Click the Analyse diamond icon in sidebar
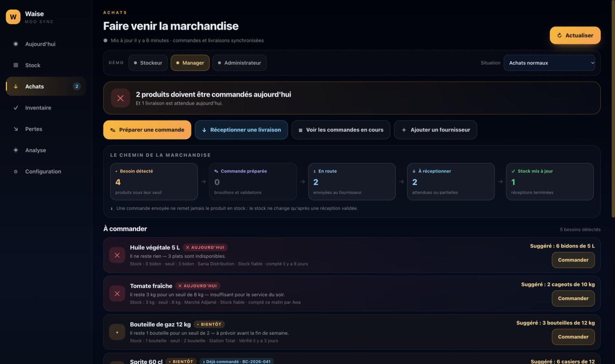 16,150
